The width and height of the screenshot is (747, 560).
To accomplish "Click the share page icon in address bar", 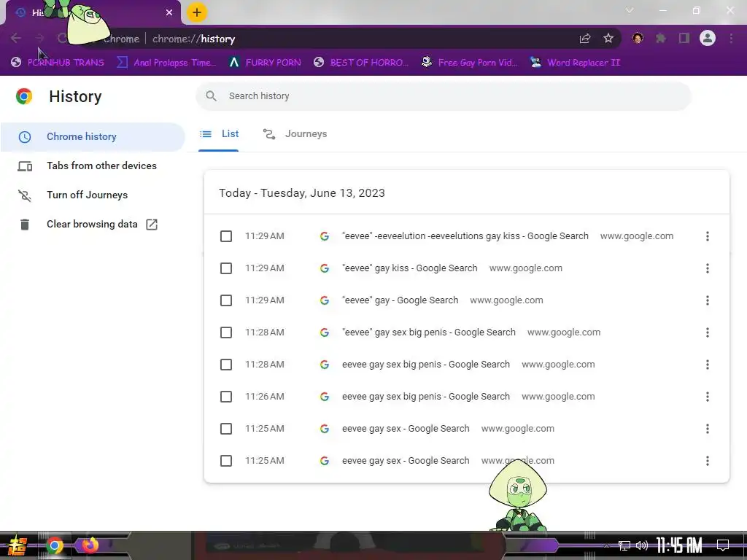I will 585,39.
